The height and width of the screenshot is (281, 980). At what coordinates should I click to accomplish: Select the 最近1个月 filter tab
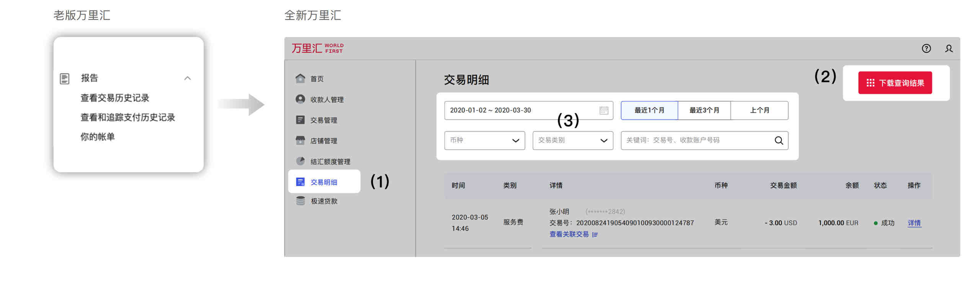[x=649, y=110]
